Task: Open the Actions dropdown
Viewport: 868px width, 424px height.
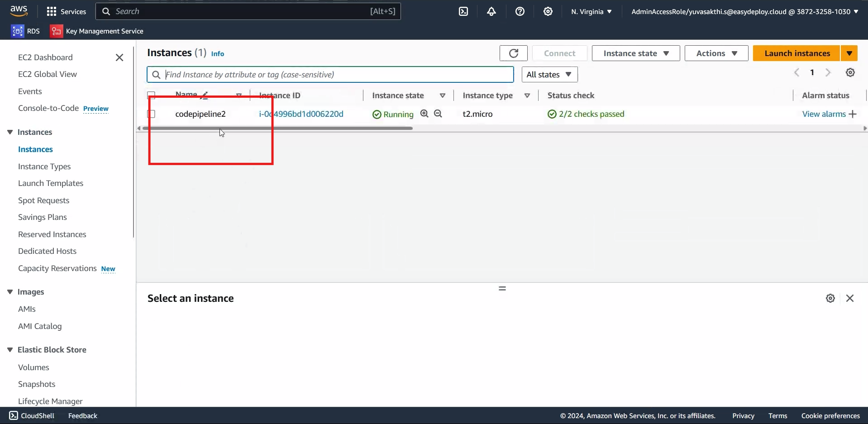Action: [716, 53]
